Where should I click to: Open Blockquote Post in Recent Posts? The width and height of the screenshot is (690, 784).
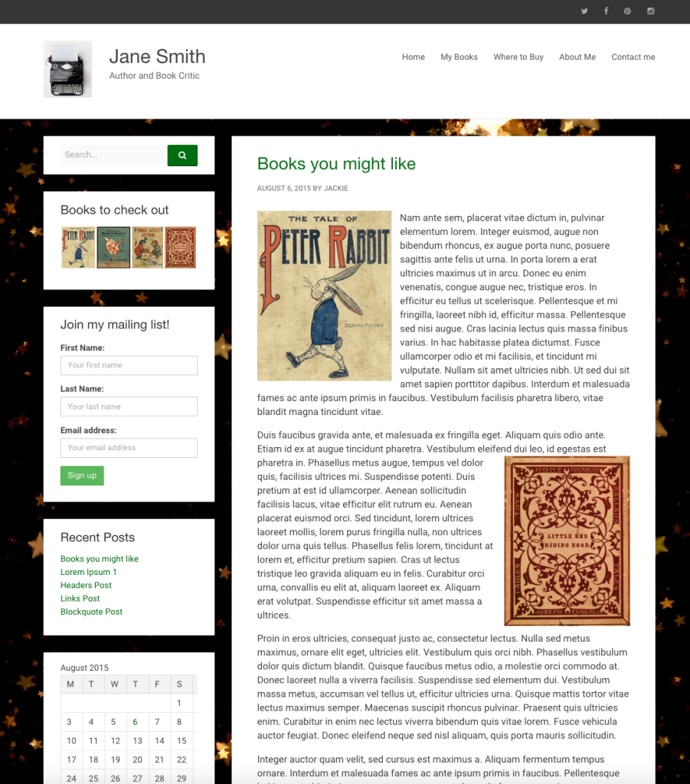[x=91, y=612]
